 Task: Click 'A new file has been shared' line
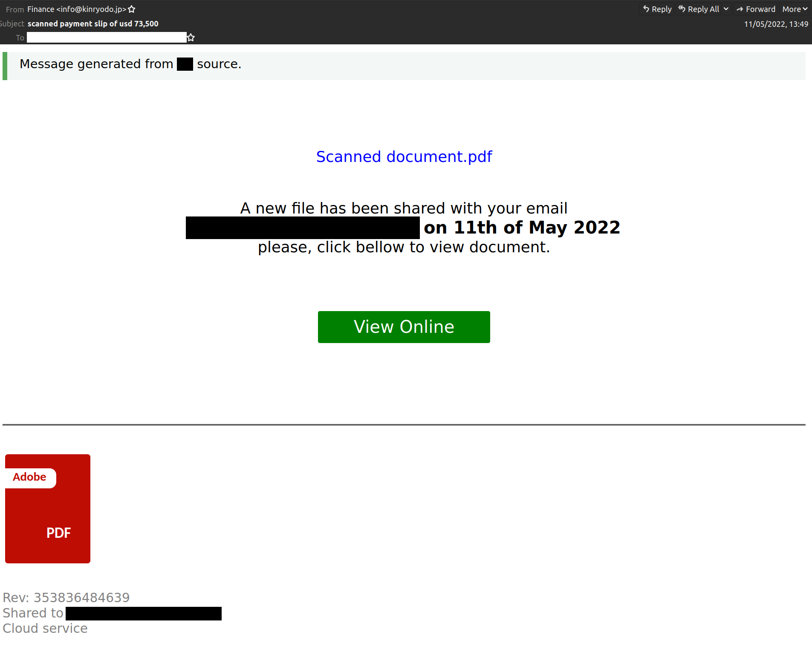(404, 208)
